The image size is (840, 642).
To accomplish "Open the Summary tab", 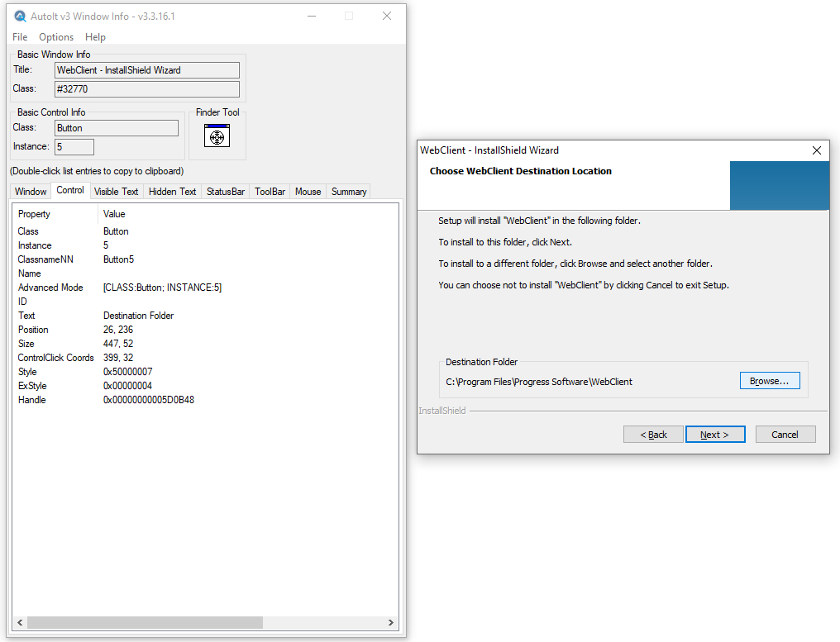I will pos(349,192).
